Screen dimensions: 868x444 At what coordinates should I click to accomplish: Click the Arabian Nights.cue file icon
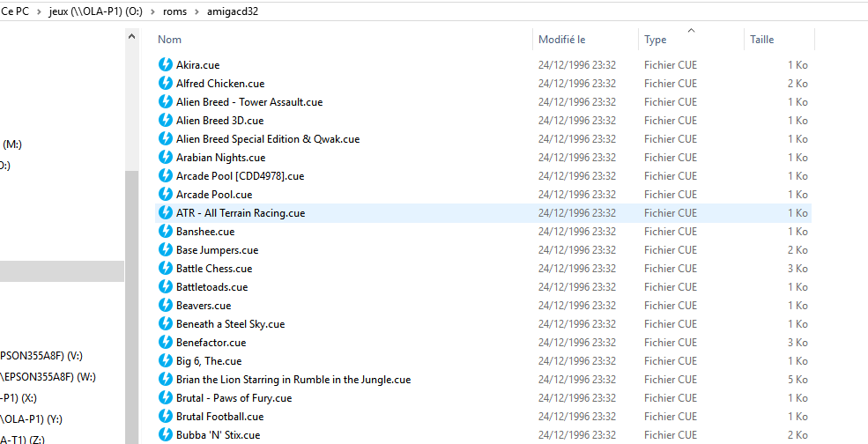(165, 157)
